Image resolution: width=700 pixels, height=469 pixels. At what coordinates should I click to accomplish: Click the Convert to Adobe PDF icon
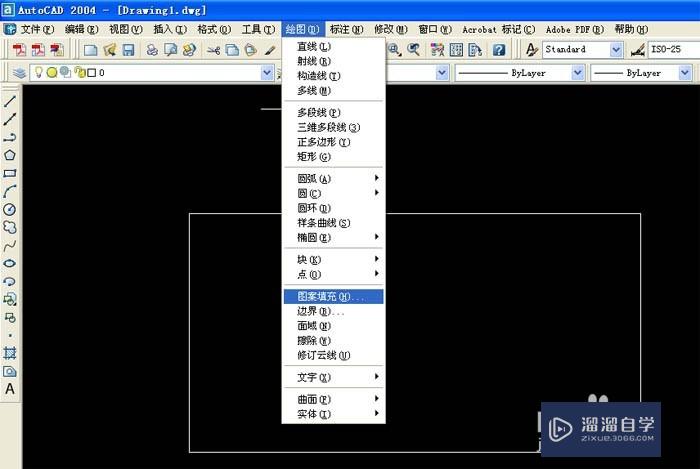tap(19, 50)
